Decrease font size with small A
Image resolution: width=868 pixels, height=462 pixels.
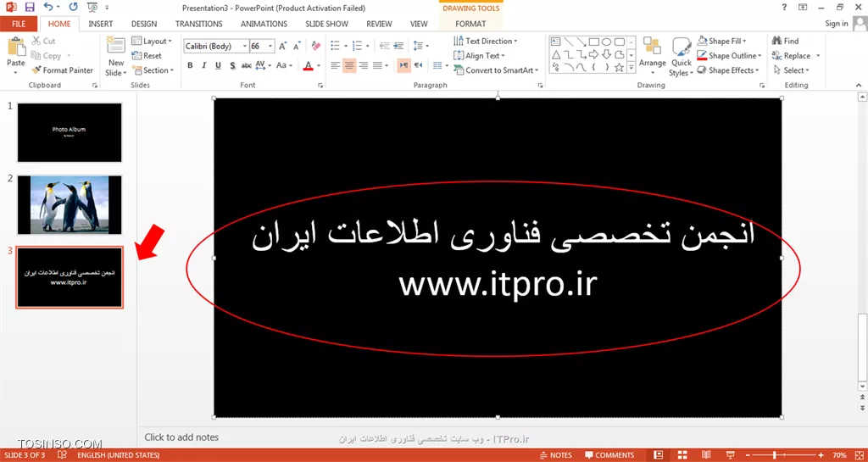[298, 47]
